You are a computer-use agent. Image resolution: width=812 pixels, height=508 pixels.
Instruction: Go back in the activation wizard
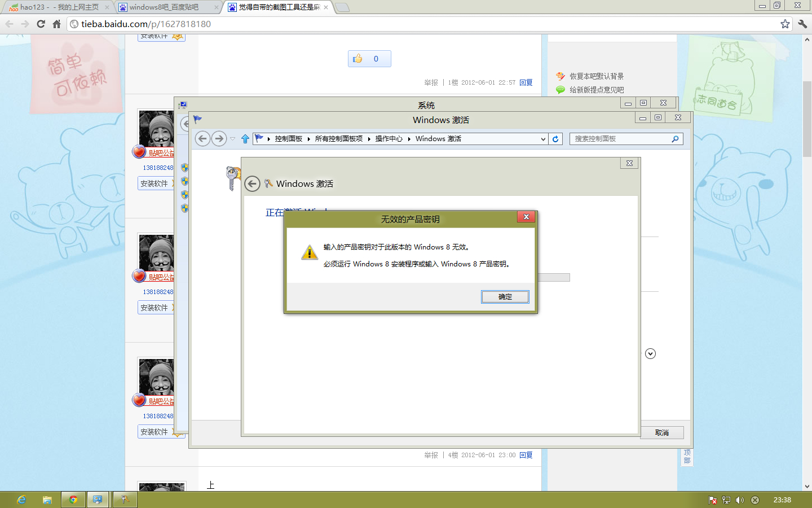[x=253, y=183]
